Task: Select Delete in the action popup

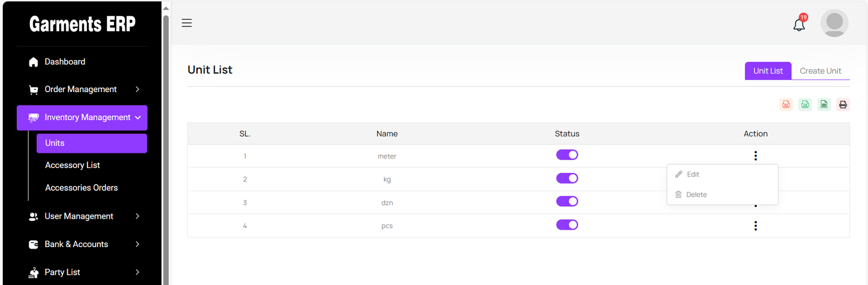Action: (696, 195)
